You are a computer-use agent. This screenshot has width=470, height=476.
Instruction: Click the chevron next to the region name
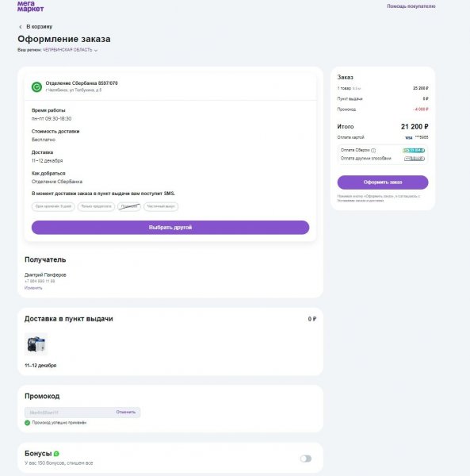[x=96, y=51]
